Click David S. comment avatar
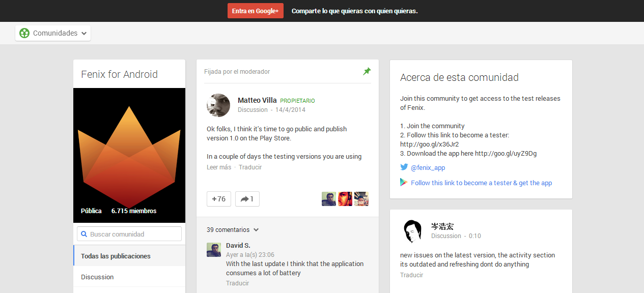Screen dimensions: 644x293 click(214, 250)
